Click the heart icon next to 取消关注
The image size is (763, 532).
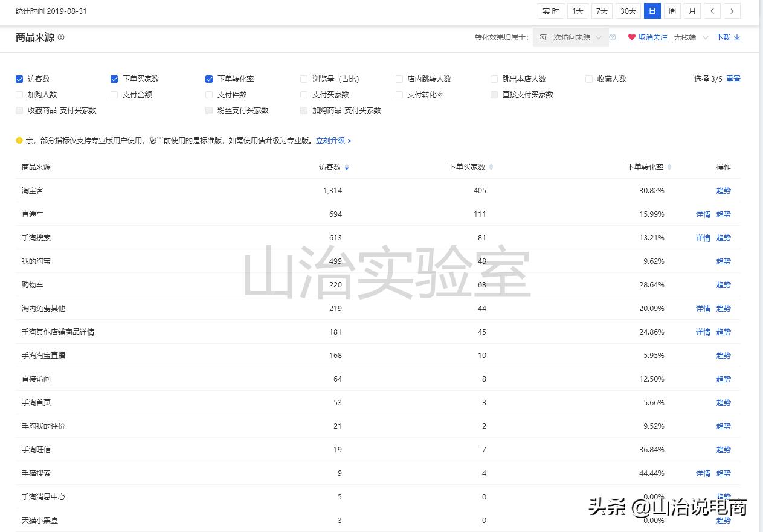[632, 37]
